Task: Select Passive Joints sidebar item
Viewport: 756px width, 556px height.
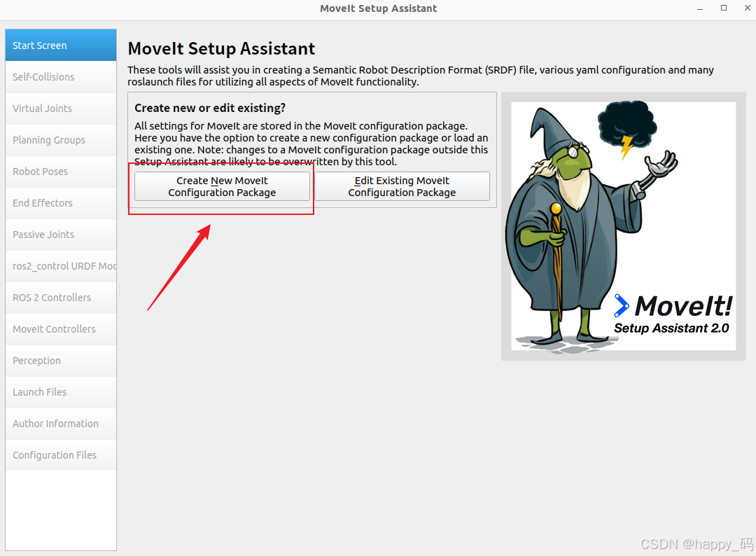Action: tap(61, 235)
